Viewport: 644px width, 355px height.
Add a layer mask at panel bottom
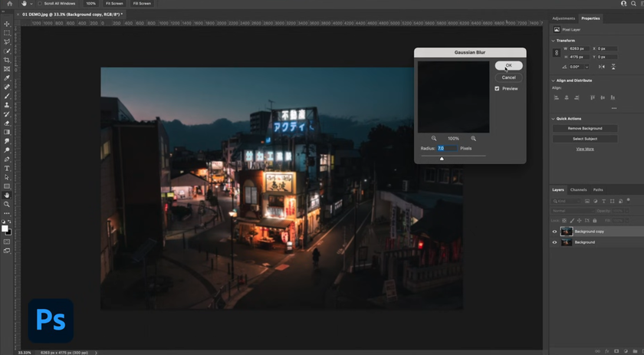pos(616,351)
